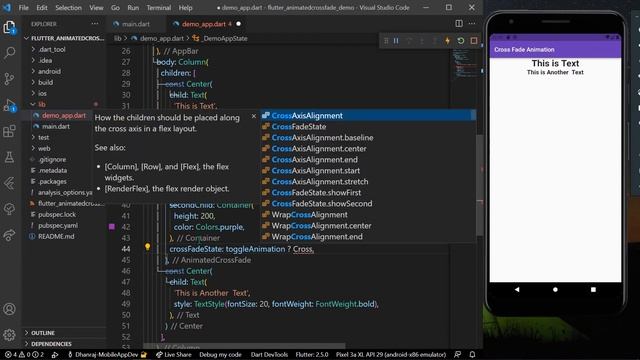Click the Android recents button in emulator

(593, 289)
